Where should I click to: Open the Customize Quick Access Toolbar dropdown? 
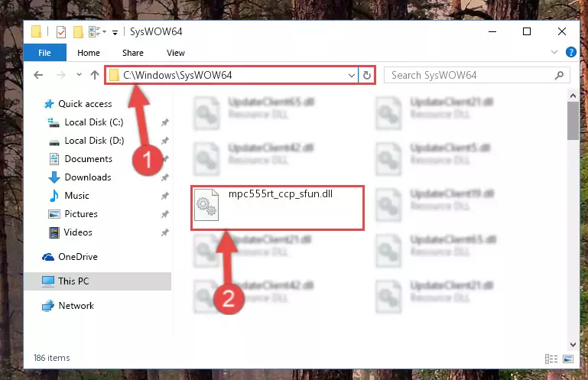(115, 33)
